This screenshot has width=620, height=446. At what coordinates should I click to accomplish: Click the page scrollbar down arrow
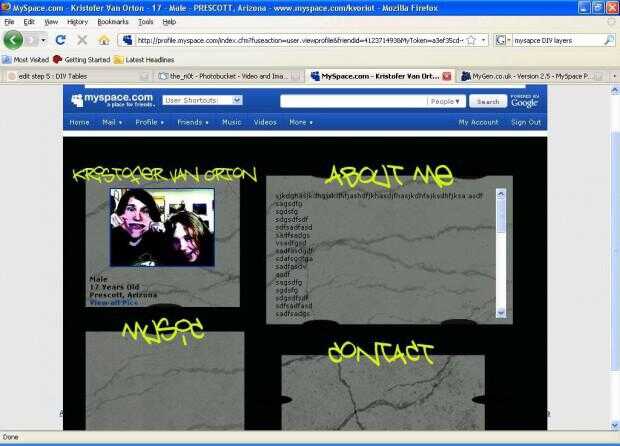click(x=615, y=425)
